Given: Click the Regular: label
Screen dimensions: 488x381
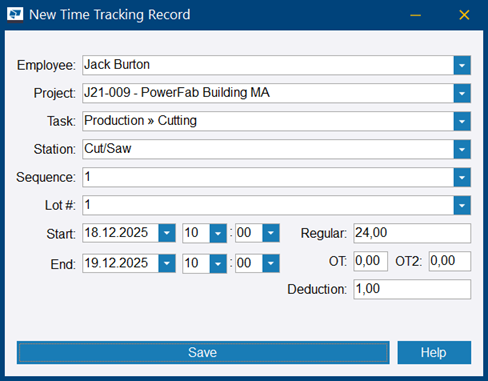Looking at the screenshot, I should 324,233.
